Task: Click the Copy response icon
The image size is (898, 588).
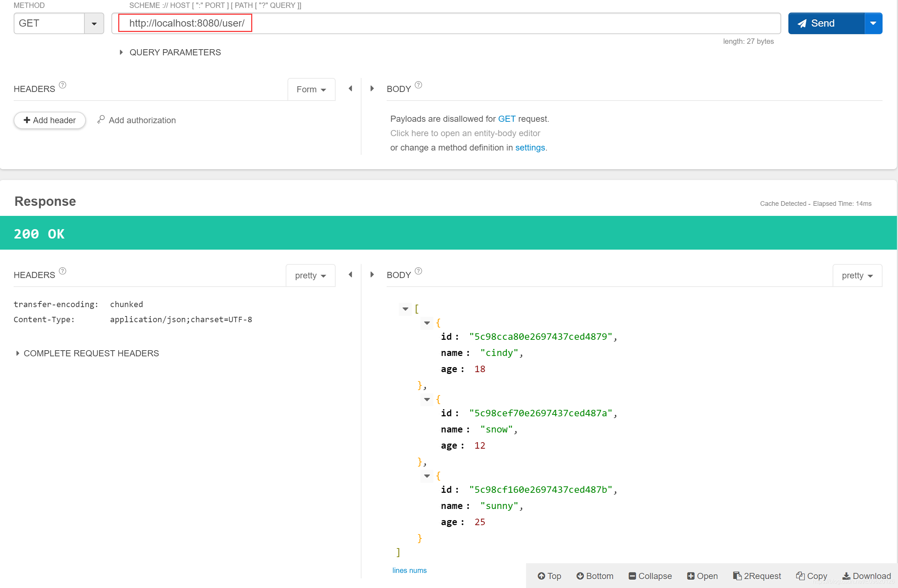Action: [800, 575]
